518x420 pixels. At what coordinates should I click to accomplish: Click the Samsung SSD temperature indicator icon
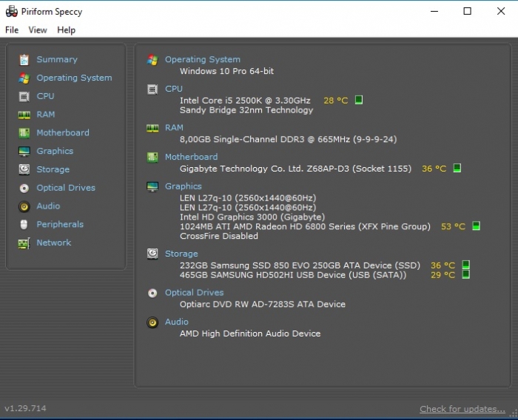click(x=465, y=265)
